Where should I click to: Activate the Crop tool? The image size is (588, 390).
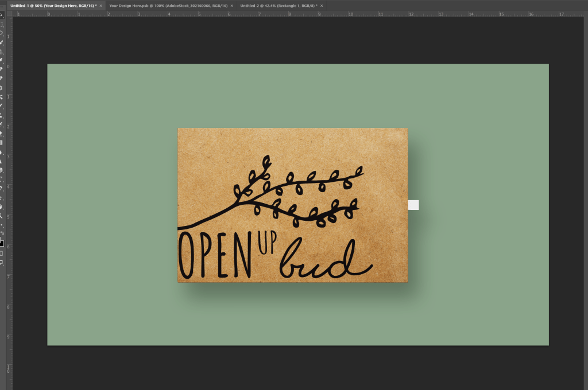pyautogui.click(x=2, y=51)
